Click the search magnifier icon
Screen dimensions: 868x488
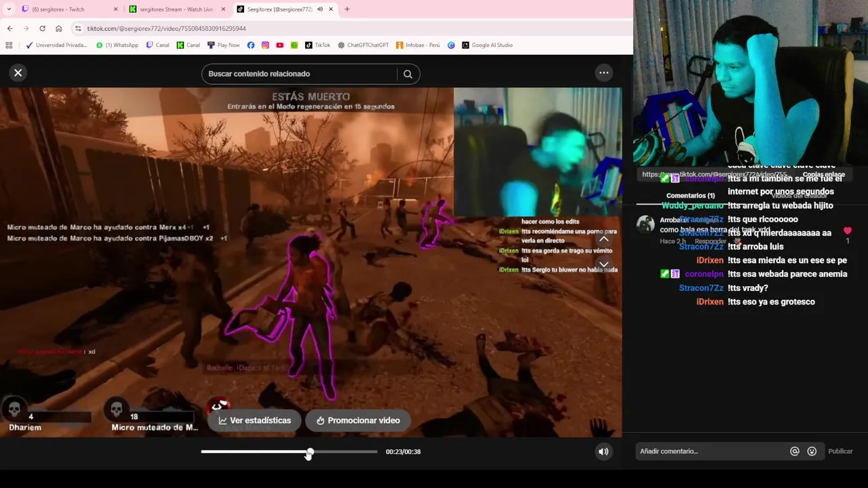pos(408,74)
